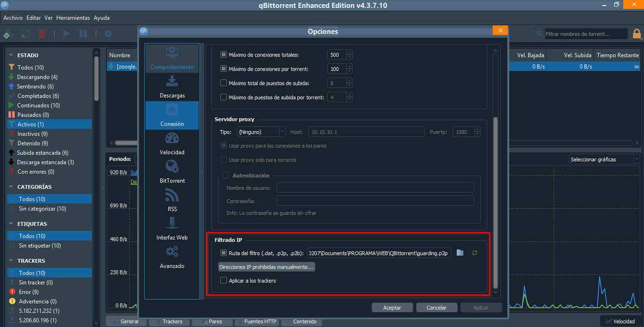
Task: Open Avanzado options section
Action: click(x=172, y=257)
